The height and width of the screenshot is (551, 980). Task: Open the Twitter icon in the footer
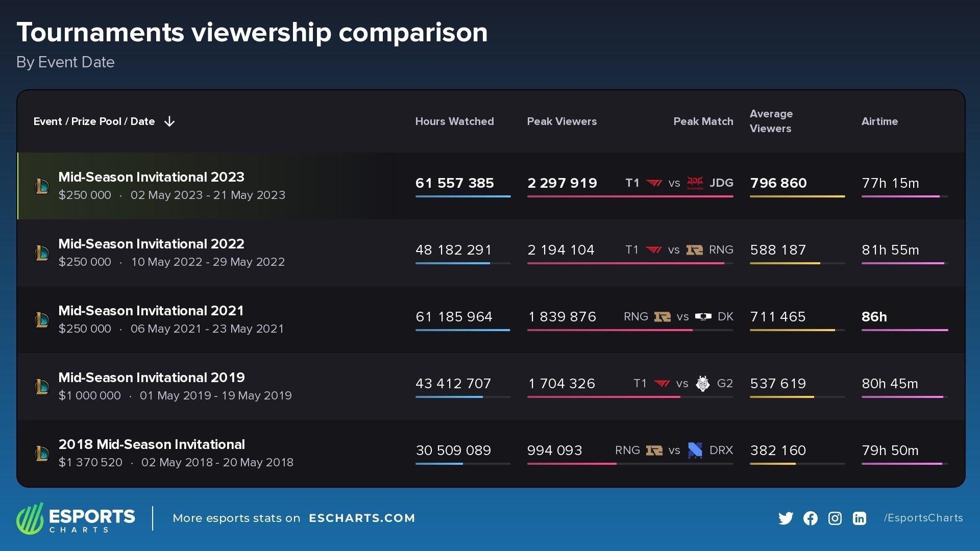pyautogui.click(x=786, y=518)
